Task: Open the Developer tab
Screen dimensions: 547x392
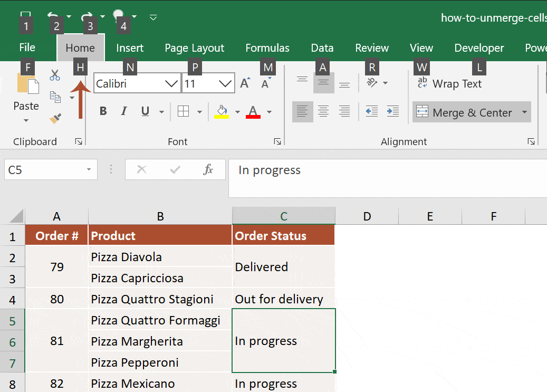Action: coord(479,47)
